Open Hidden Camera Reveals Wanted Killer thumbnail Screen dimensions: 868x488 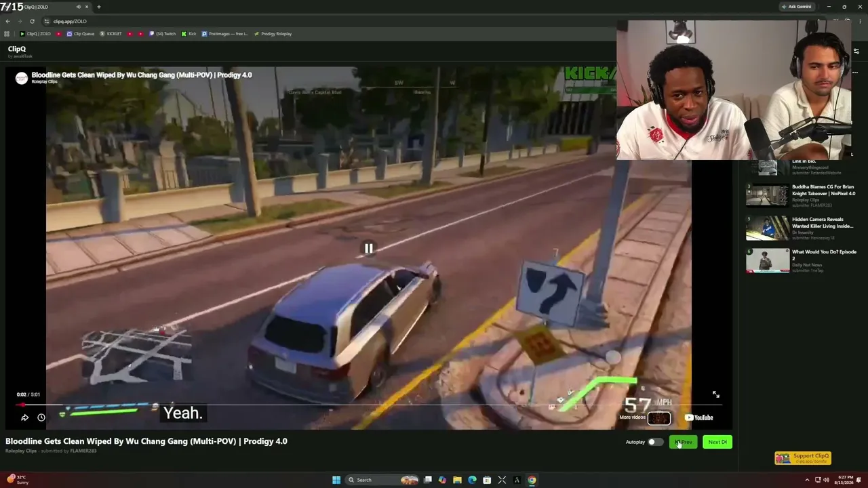tap(768, 228)
